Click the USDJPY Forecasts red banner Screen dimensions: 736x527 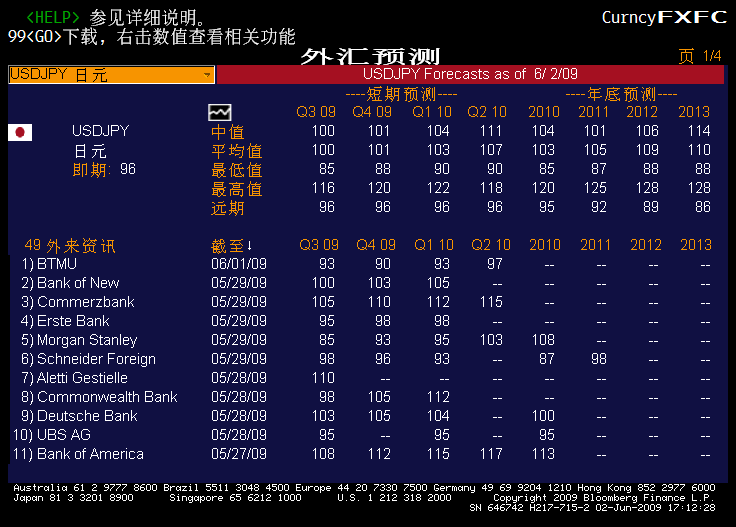pyautogui.click(x=470, y=75)
